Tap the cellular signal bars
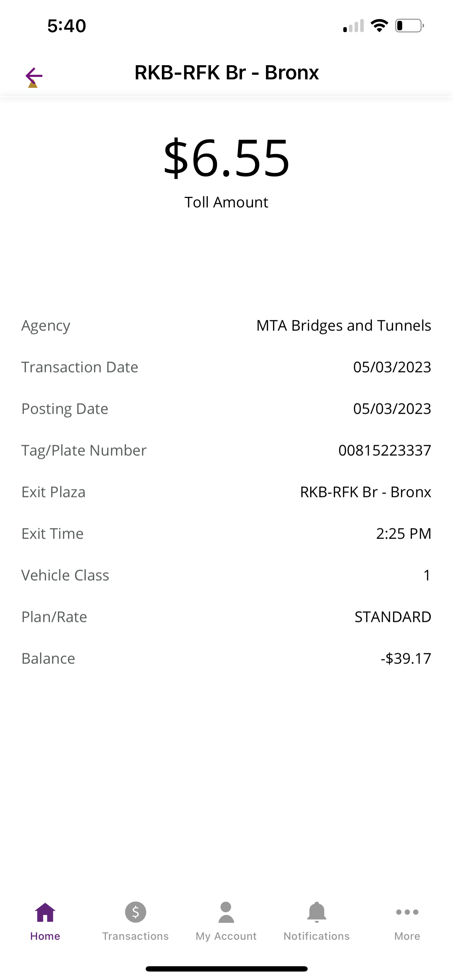Image resolution: width=453 pixels, height=980 pixels. point(354,25)
